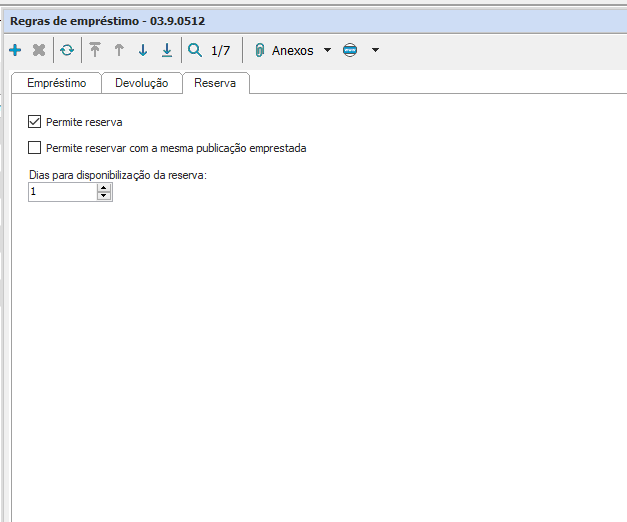The image size is (627, 522).
Task: Click the paperclip Anexos icon
Action: [x=259, y=50]
